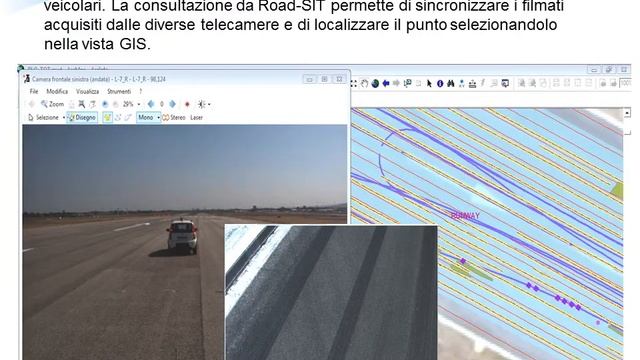Click the Zoom tool in camera toolbar
The width and height of the screenshot is (640, 360).
(52, 104)
